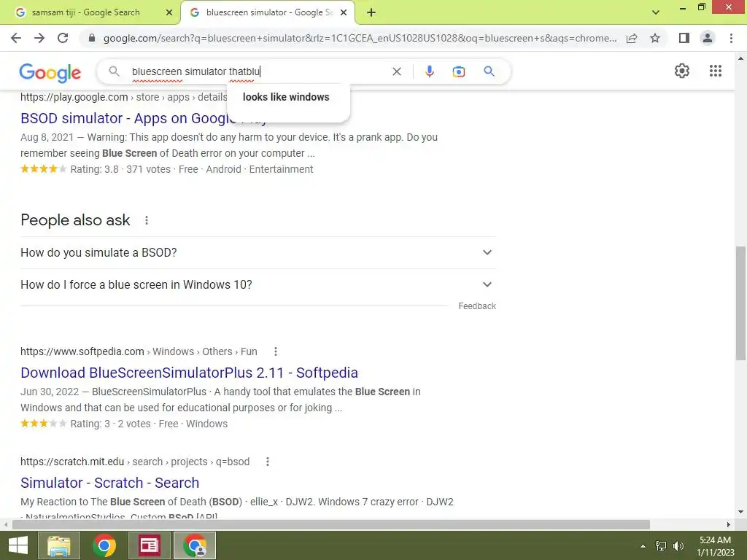Search by image with camera icon

459,71
